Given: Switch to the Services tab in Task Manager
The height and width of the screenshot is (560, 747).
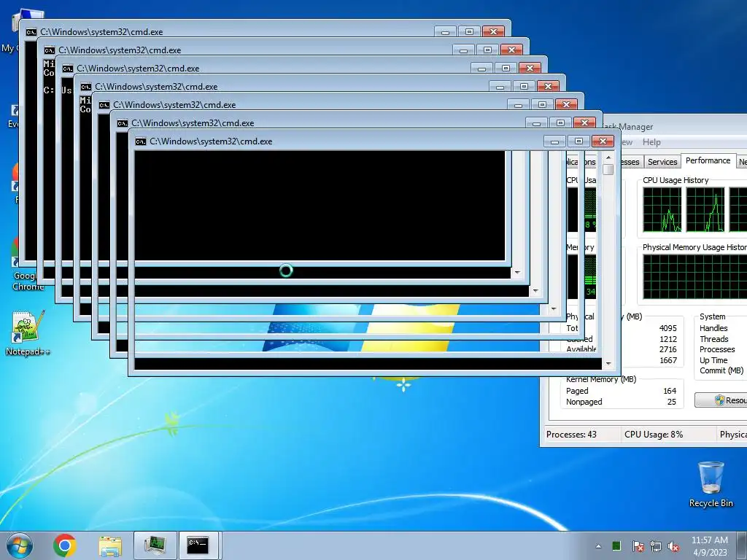Looking at the screenshot, I should (662, 162).
